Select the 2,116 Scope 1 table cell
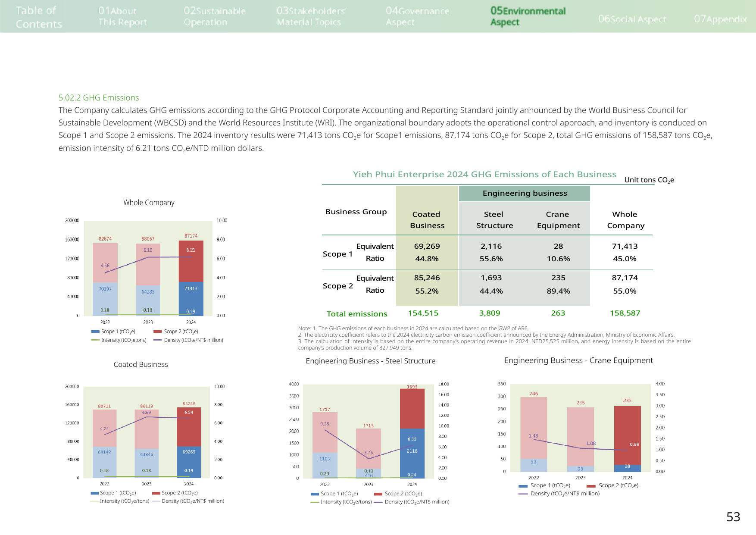The width and height of the screenshot is (756, 535). click(491, 246)
